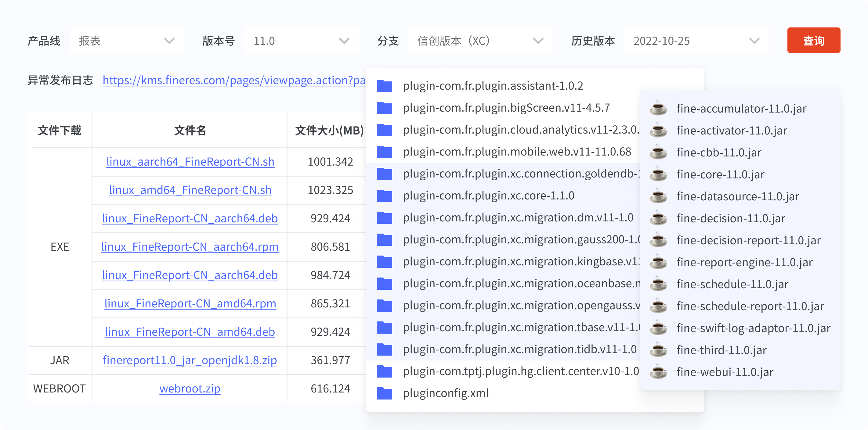Select the fine-swift-log-adaptor-11.0.jar entry
Viewport: 868px width, 430px height.
coord(753,328)
